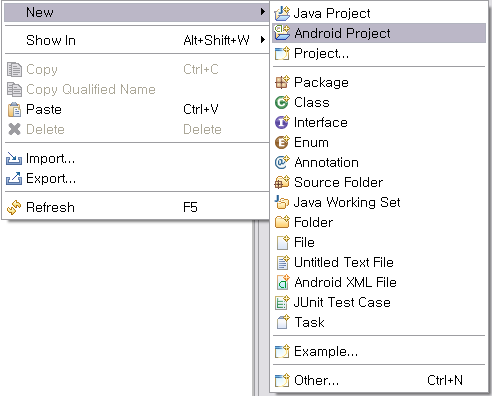The image size is (492, 396).
Task: Click the purple Interface icon
Action: tap(282, 122)
